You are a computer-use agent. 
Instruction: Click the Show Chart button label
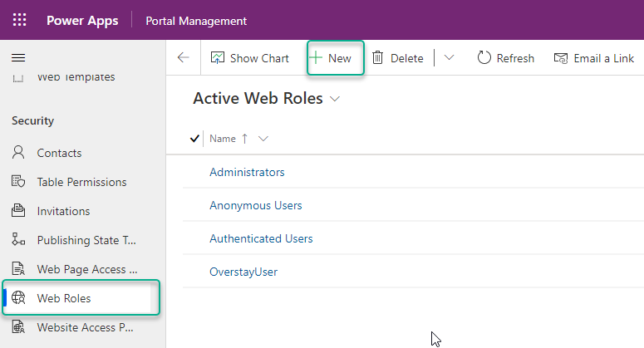[x=259, y=58]
